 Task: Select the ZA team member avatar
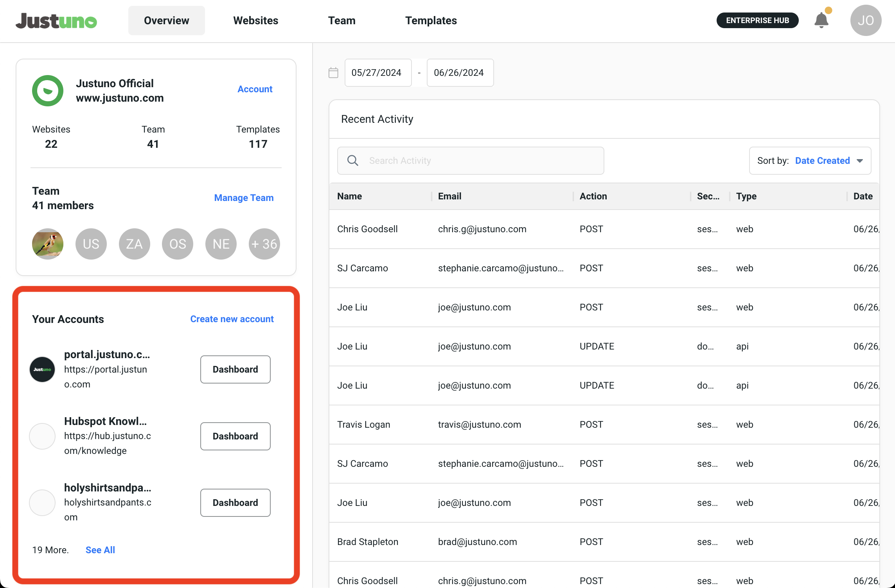(x=134, y=244)
